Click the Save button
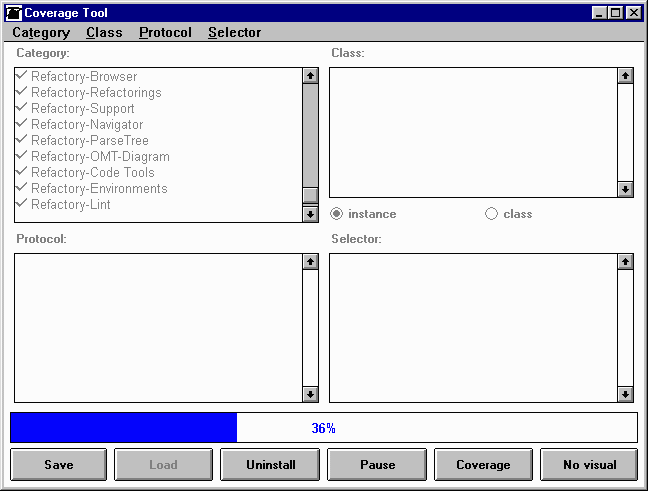648x491 pixels. click(x=59, y=465)
